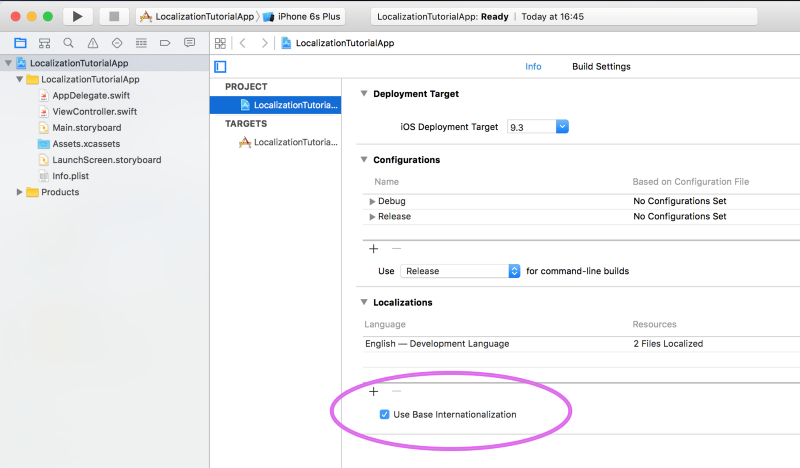The image size is (800, 468).
Task: Click 2 Files Localized cell
Action: click(668, 344)
